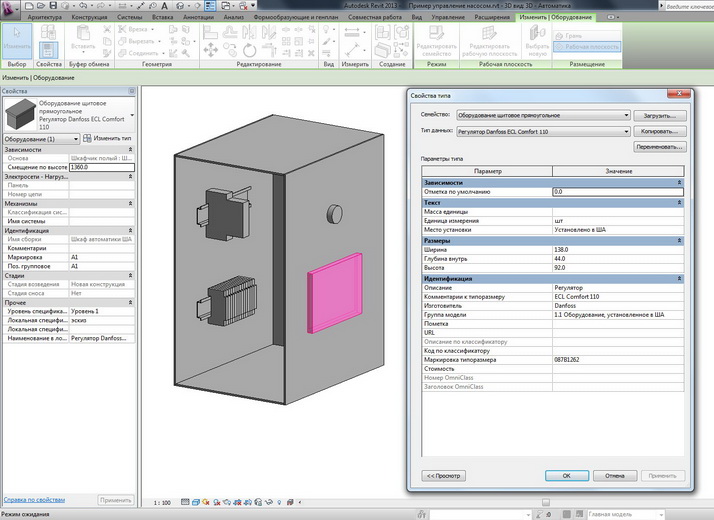Click the Visual Style cube icon in view bar
This screenshot has height=520, width=714.
(196, 502)
